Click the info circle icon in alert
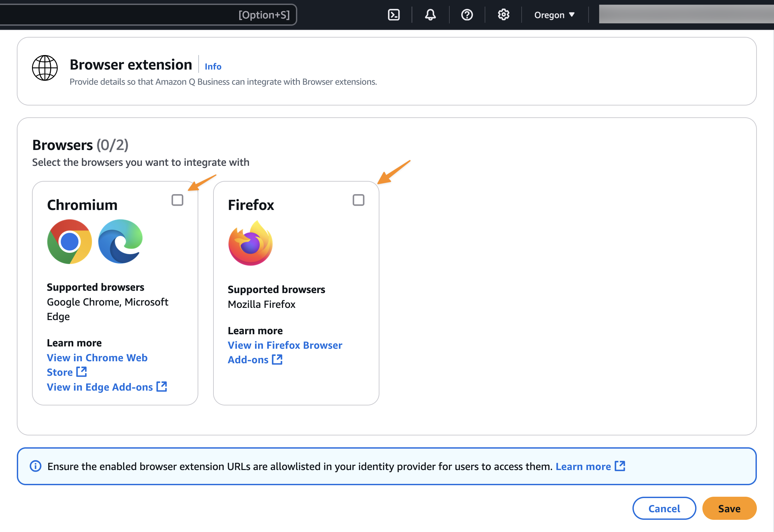 point(36,466)
